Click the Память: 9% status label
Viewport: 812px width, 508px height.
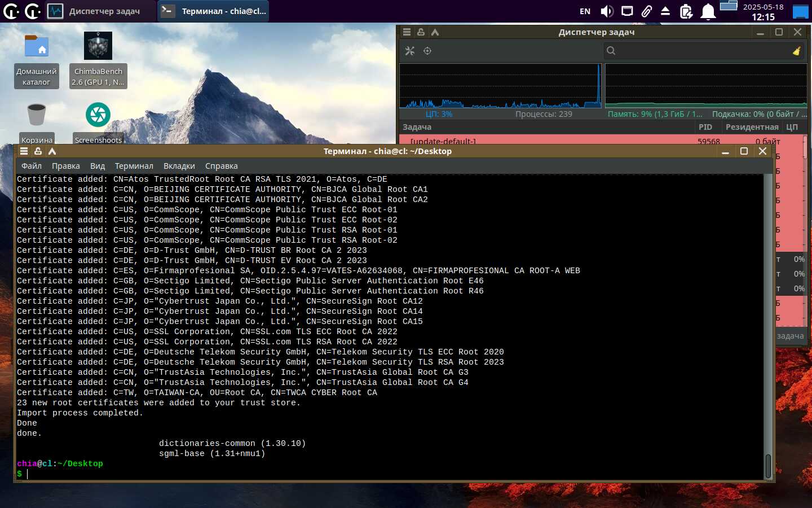tap(655, 114)
